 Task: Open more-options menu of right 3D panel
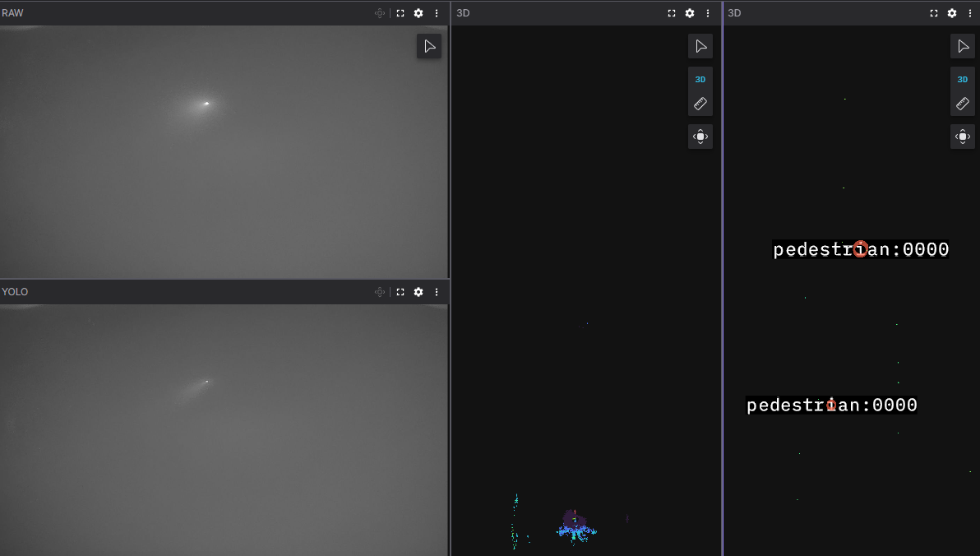(x=970, y=13)
